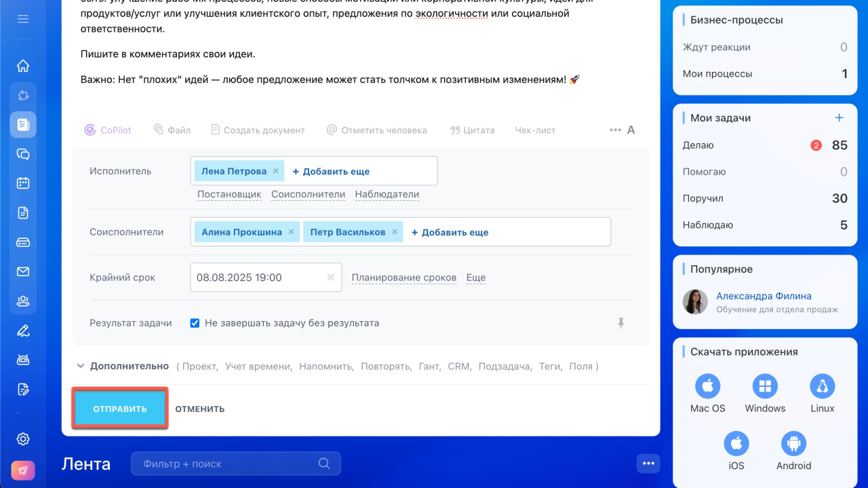Open the settings gear in sidebar
This screenshot has height=488, width=868.
point(23,439)
